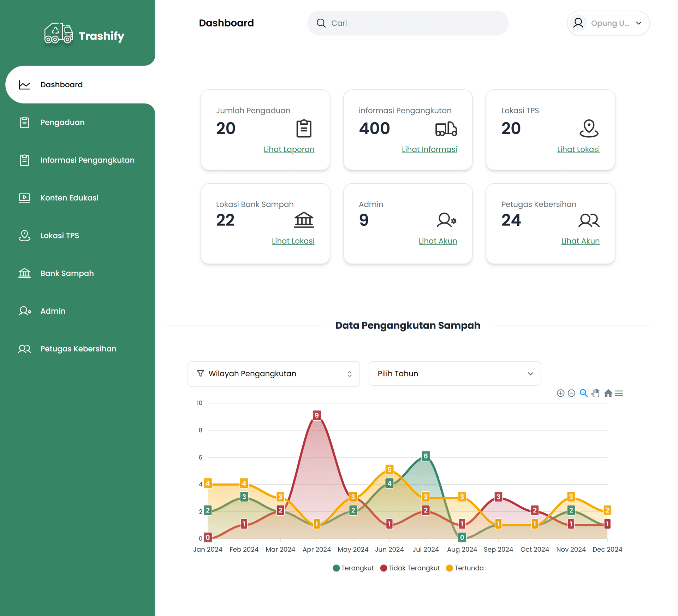Expand the Opung user account menu
678x616 pixels.
[x=608, y=23]
